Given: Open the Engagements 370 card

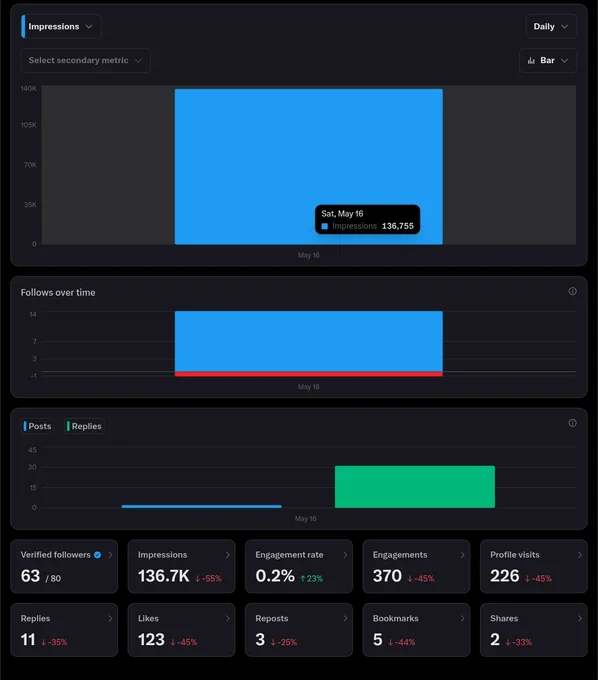Looking at the screenshot, I should (416, 566).
